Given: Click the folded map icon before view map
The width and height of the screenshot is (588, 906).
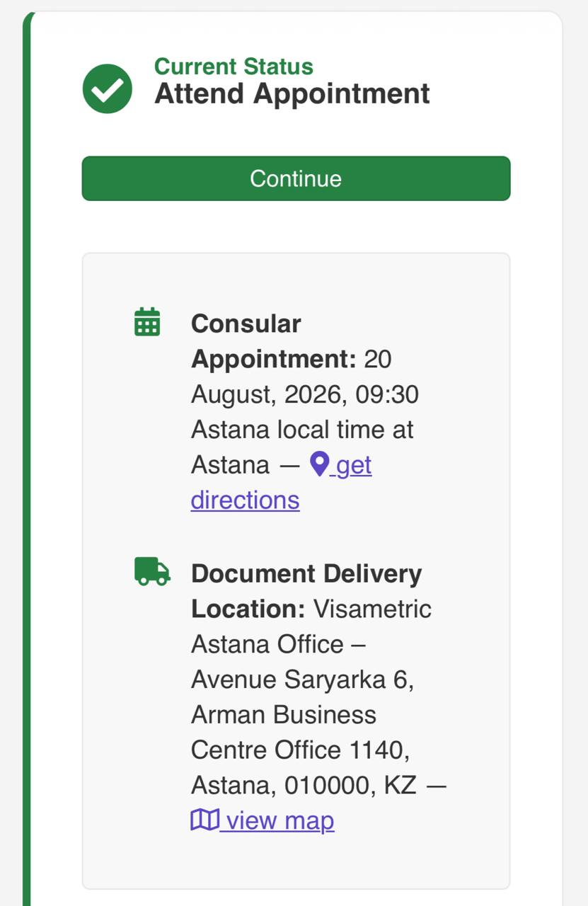Looking at the screenshot, I should click(x=205, y=820).
